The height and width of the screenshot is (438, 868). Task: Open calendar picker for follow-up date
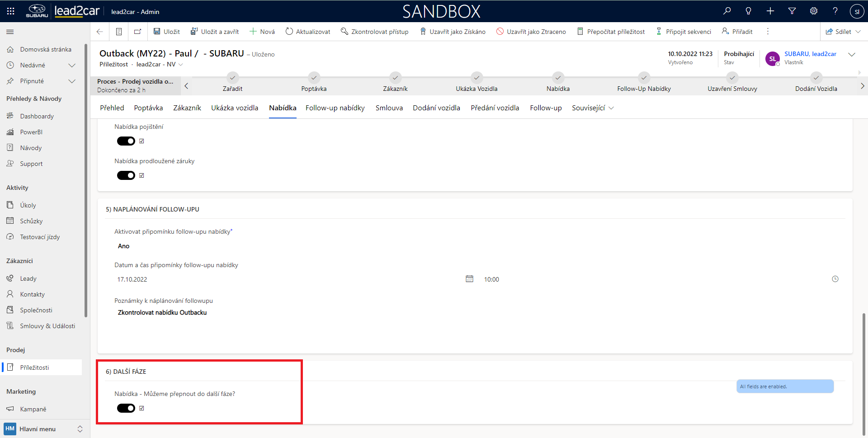pos(469,279)
